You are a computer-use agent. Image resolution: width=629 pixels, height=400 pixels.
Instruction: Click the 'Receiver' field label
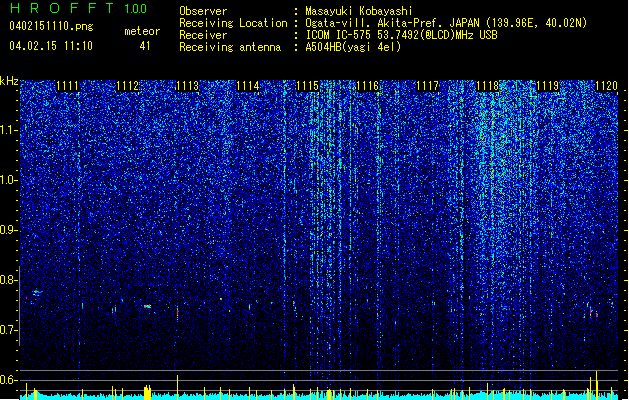[203, 35]
